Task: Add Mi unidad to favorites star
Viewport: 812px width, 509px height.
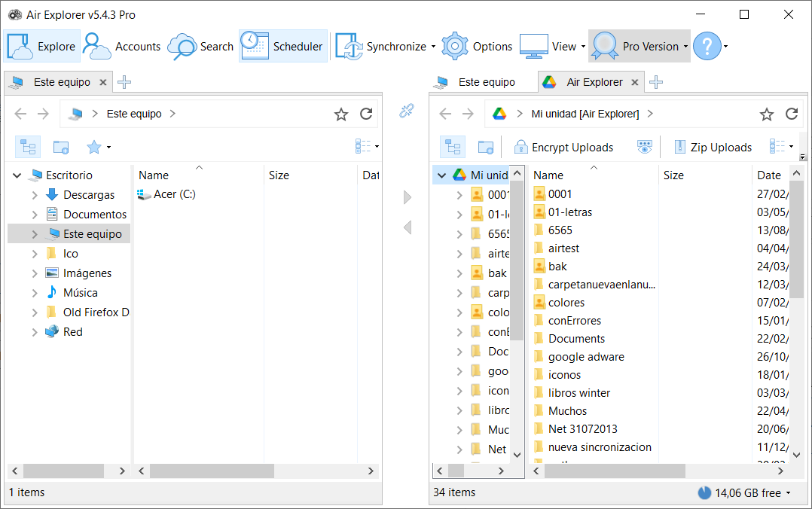Action: [767, 114]
